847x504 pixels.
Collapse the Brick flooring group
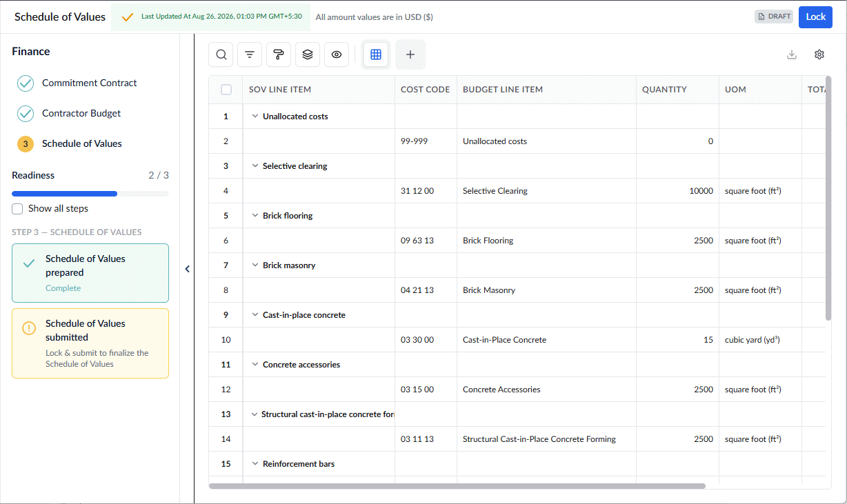[255, 216]
